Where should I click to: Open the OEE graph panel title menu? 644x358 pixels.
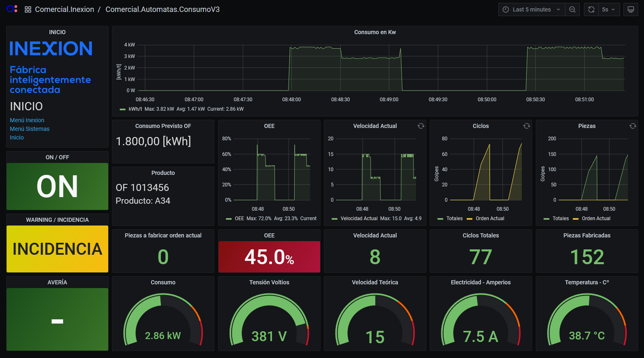[269, 126]
